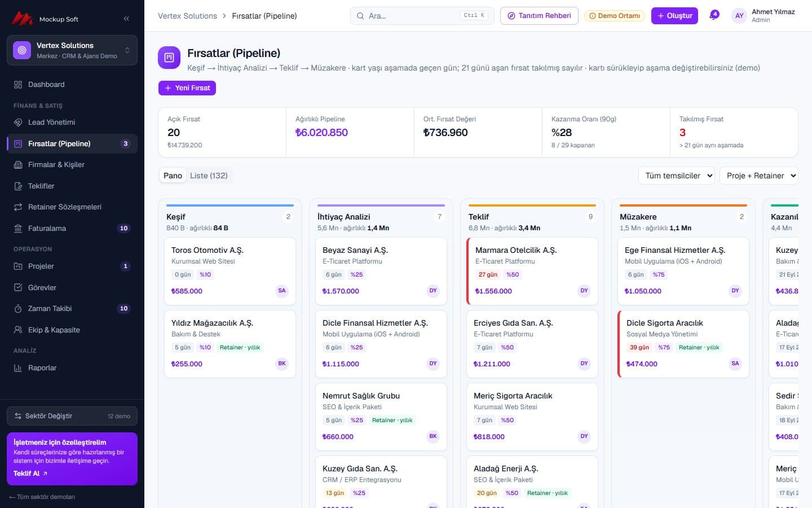This screenshot has width=812, height=508.
Task: Open Görevler page
Action: pos(72,287)
